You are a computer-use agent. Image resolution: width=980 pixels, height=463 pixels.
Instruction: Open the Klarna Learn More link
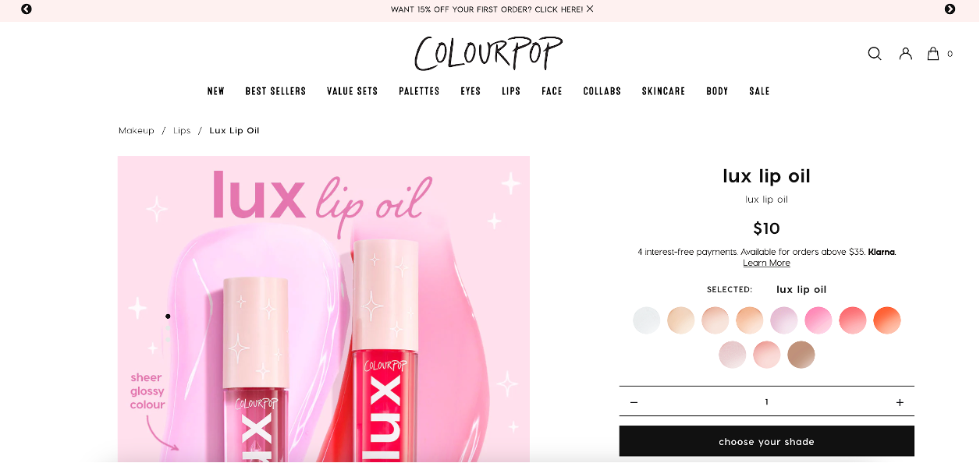(766, 263)
